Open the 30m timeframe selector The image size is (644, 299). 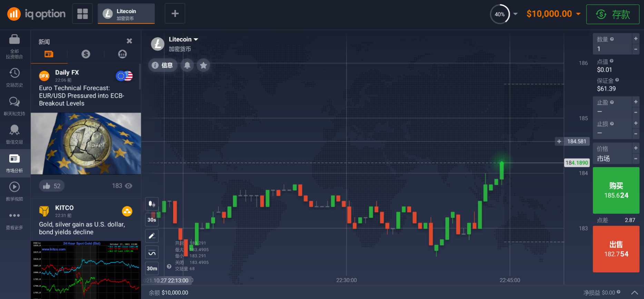(152, 268)
